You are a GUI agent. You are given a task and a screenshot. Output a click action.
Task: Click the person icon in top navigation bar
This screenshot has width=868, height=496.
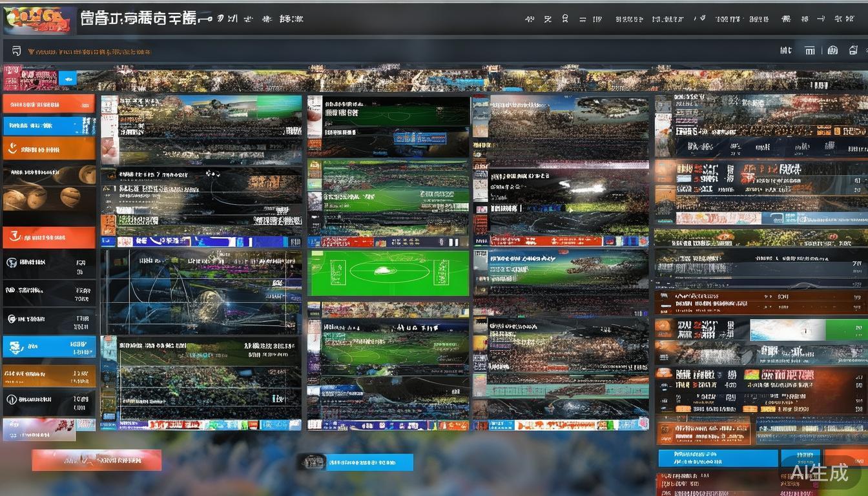click(565, 19)
